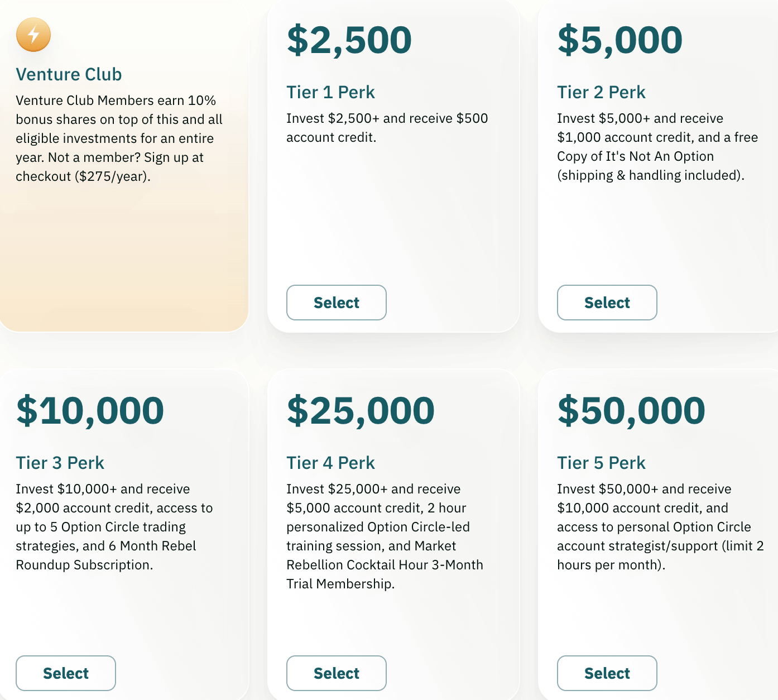Click the Tier 4 Perk title

tap(330, 463)
